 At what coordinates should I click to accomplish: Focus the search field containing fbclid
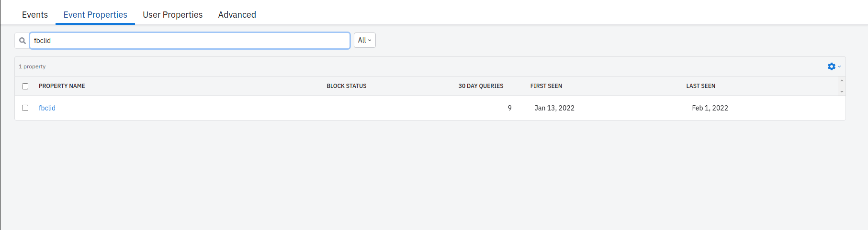point(190,41)
